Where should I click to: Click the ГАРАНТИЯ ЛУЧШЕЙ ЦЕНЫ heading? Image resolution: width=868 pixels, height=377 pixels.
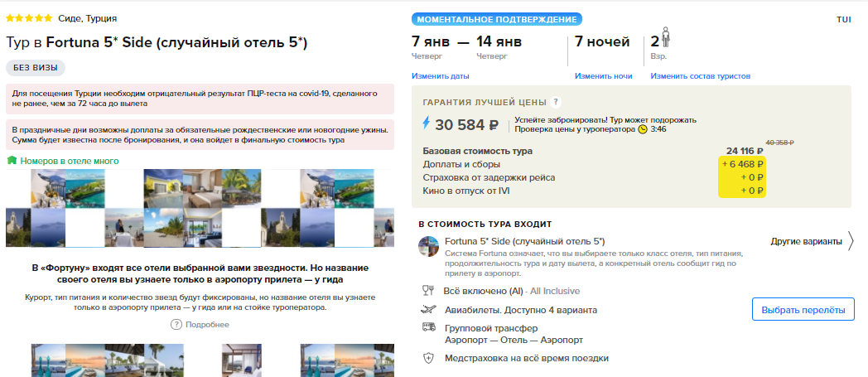(485, 103)
